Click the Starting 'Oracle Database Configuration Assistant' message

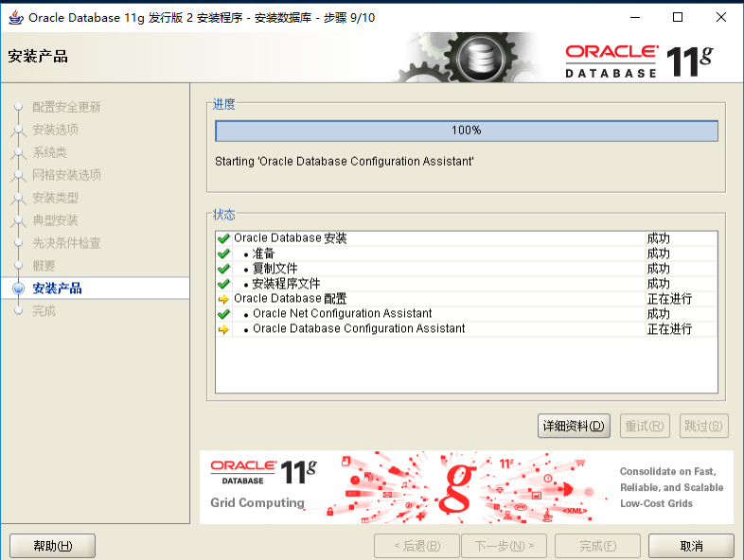[x=345, y=162]
